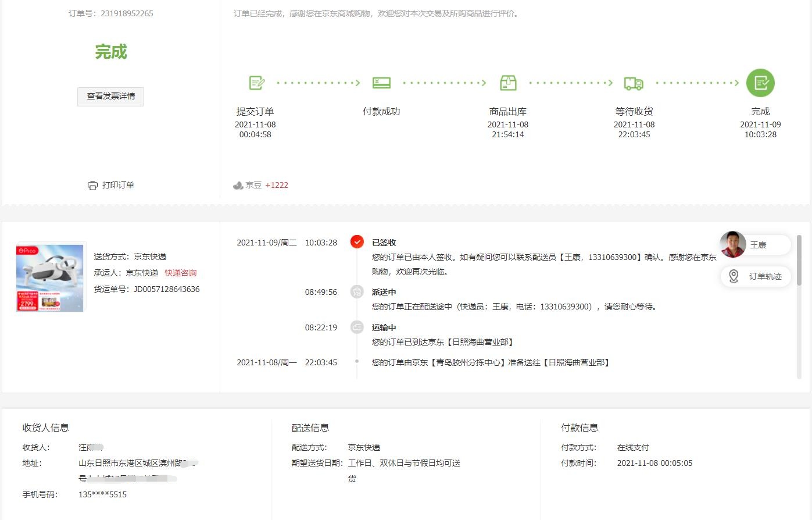812x520 pixels.
Task: Open 查看发票详情 invoice details
Action: [110, 97]
